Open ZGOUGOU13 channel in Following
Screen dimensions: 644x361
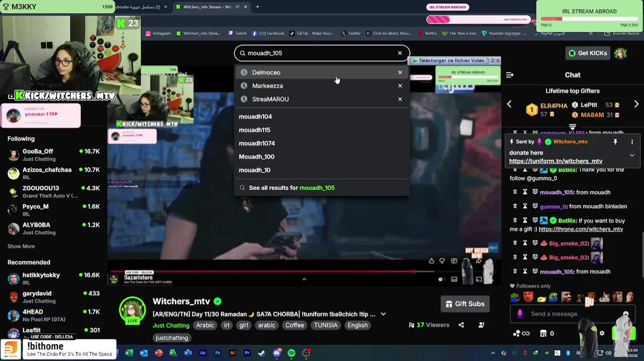coord(53,192)
